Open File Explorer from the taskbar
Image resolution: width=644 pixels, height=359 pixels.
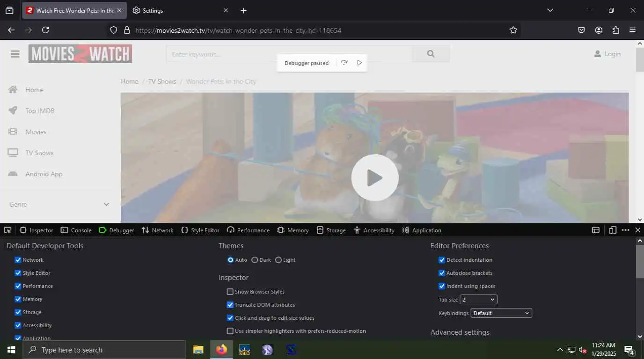coord(198,350)
